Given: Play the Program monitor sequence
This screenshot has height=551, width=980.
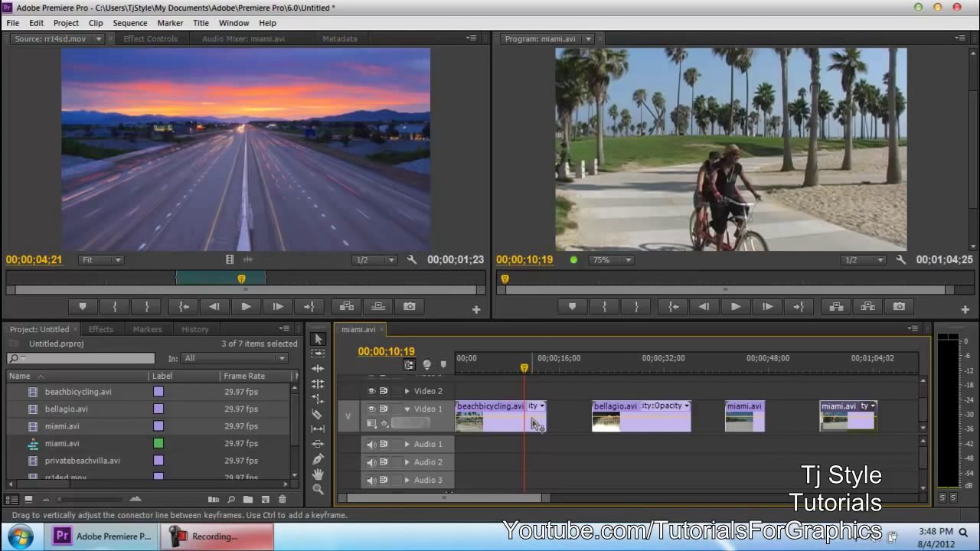Looking at the screenshot, I should pos(735,307).
